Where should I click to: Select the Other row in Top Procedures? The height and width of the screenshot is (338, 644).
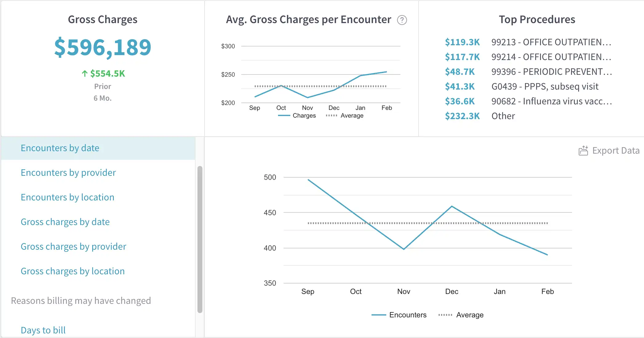click(503, 116)
